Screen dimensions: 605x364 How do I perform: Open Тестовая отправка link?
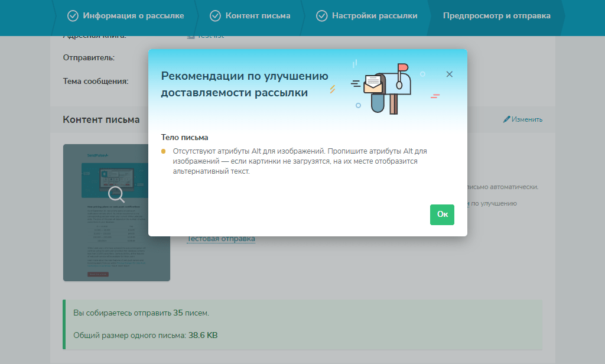coord(220,238)
